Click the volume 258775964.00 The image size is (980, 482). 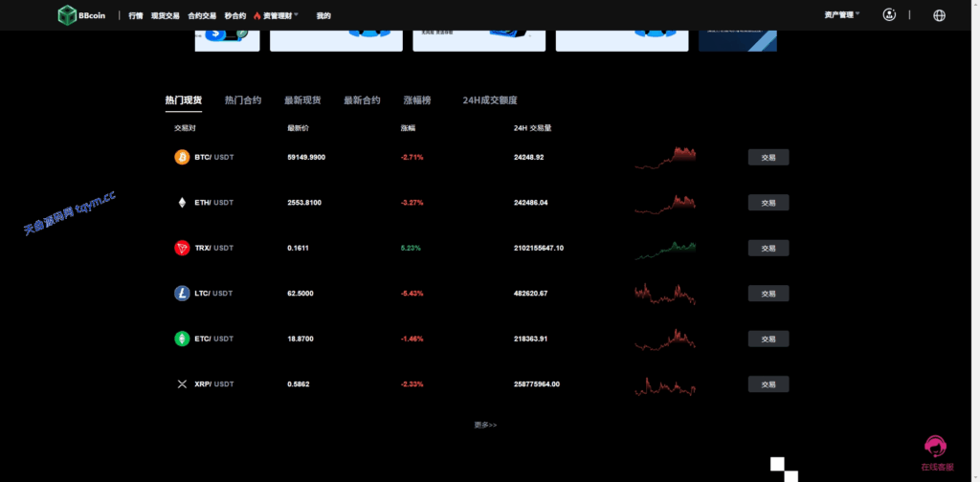pyautogui.click(x=537, y=384)
